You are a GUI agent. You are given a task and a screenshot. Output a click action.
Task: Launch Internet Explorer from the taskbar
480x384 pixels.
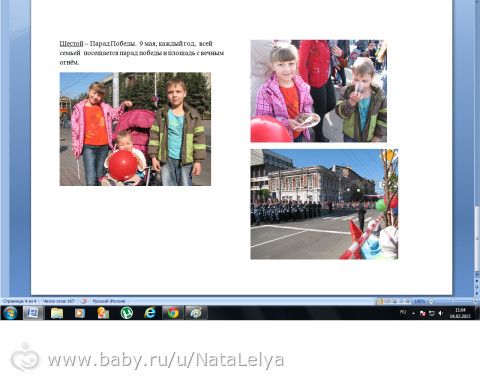(x=150, y=313)
